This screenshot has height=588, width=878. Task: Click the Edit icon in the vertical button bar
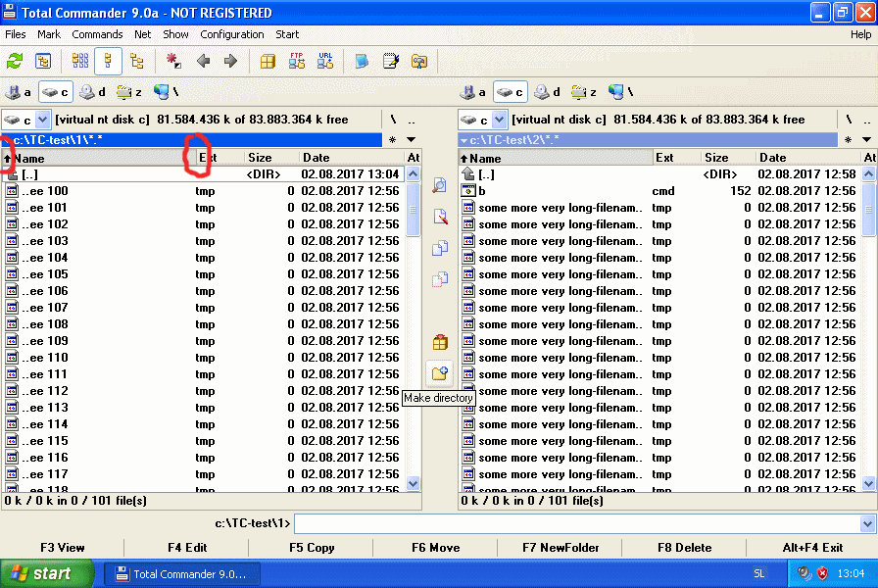[440, 217]
